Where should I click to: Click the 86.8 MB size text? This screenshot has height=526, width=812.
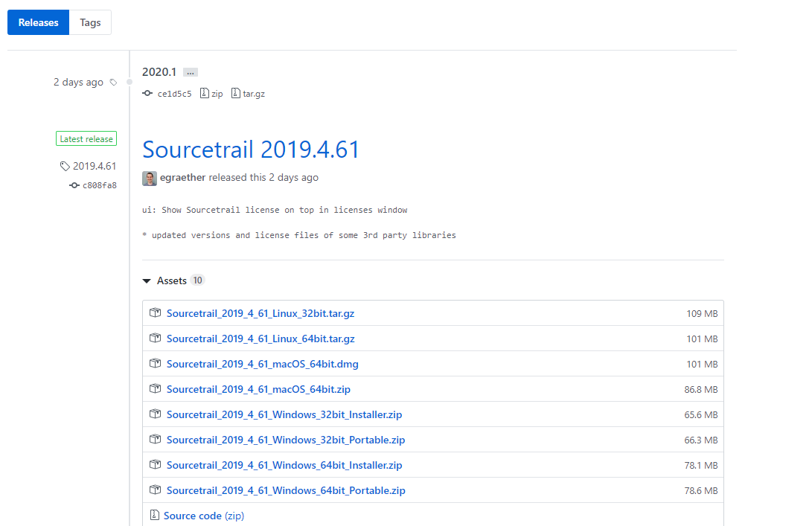click(x=701, y=390)
